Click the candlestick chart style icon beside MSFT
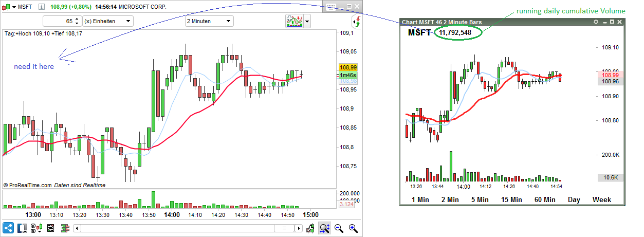The width and height of the screenshot is (644, 237). (x=5, y=7)
